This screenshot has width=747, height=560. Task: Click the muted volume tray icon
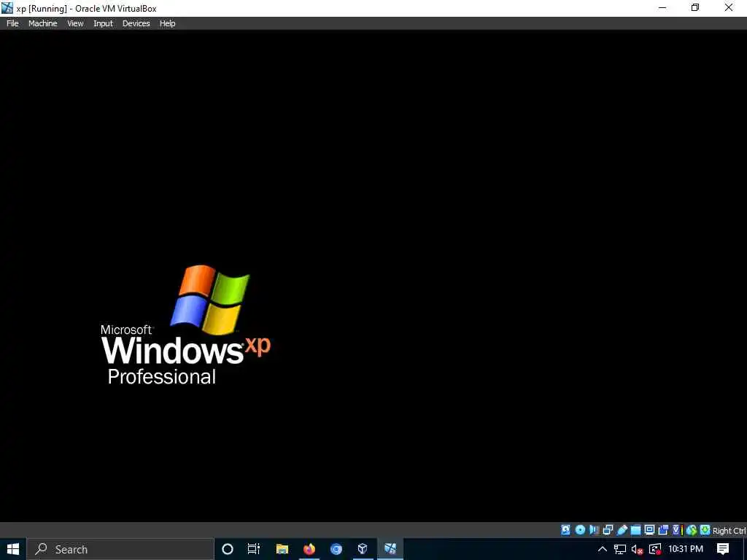click(637, 549)
